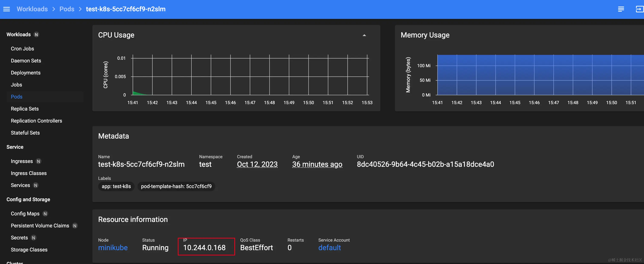Click the app: test-k8s label chip
Viewport: 644px width, 264px height.
pyautogui.click(x=116, y=186)
